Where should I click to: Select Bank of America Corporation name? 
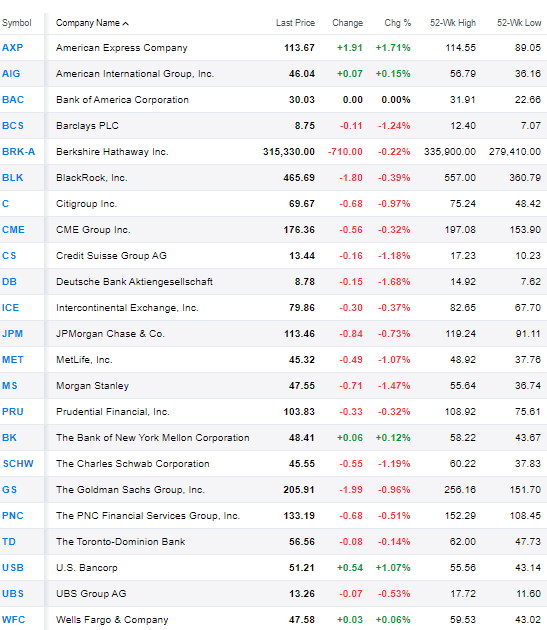pos(122,100)
